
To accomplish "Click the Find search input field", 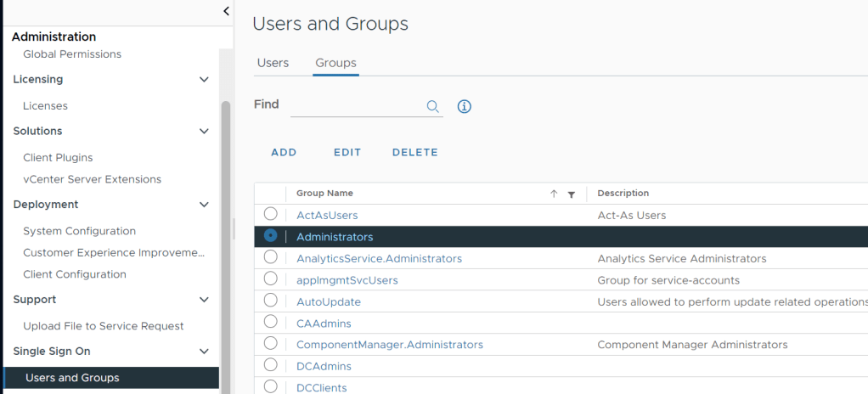I will pyautogui.click(x=357, y=106).
